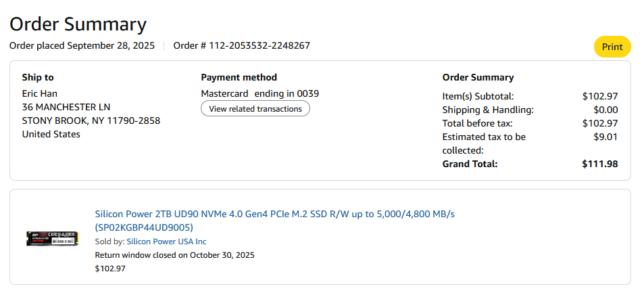The width and height of the screenshot is (644, 295).
Task: Click the yellow Print button
Action: pyautogui.click(x=612, y=47)
